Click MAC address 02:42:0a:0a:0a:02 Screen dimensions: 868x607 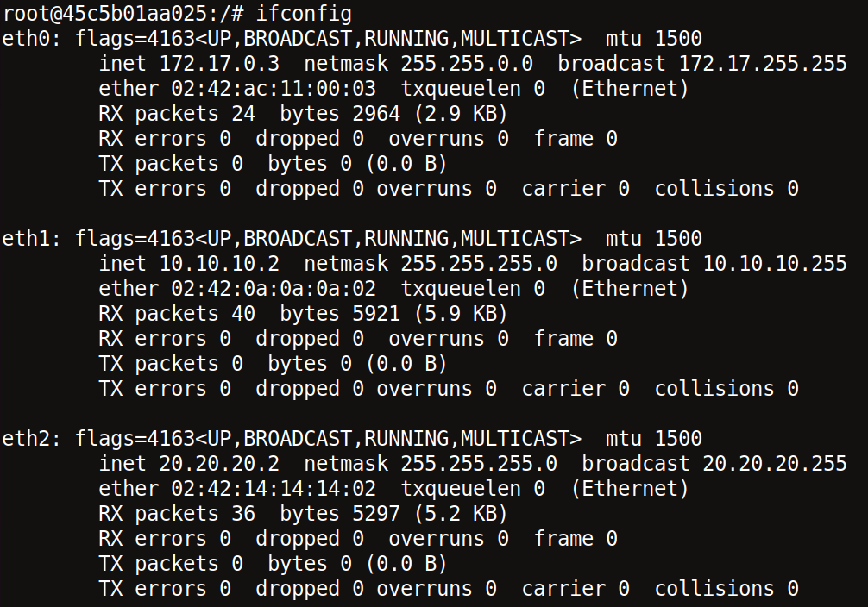[x=274, y=289]
